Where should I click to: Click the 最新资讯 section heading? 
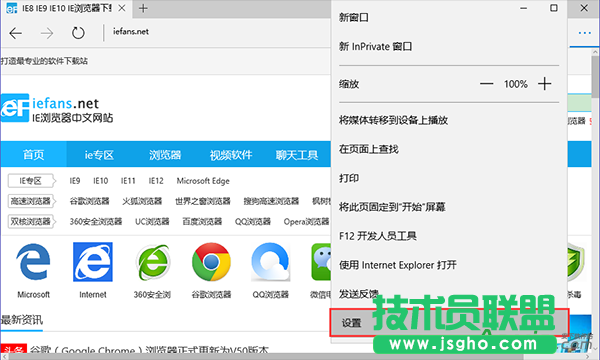[22, 320]
